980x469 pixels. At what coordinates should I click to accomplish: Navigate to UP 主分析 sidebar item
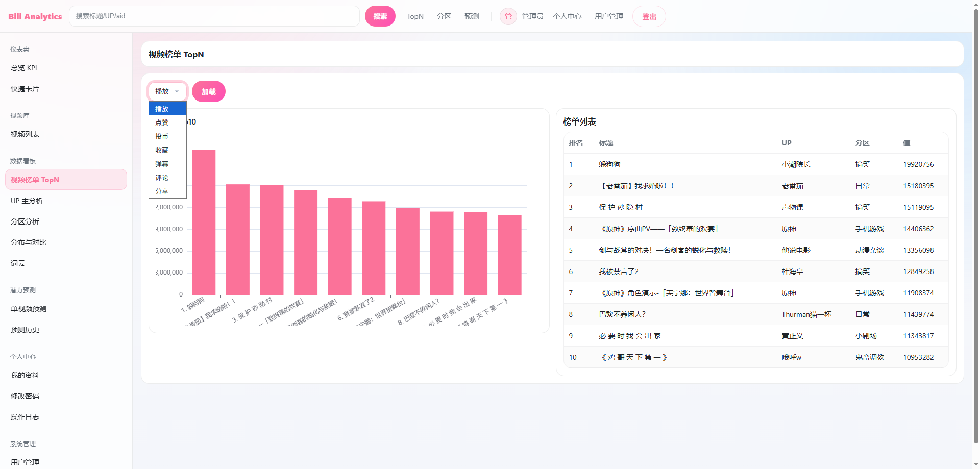point(27,201)
